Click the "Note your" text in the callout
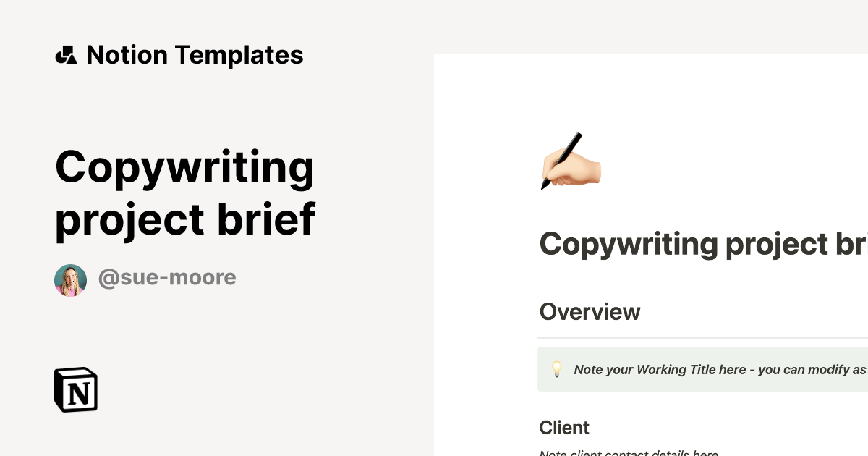 (603, 370)
